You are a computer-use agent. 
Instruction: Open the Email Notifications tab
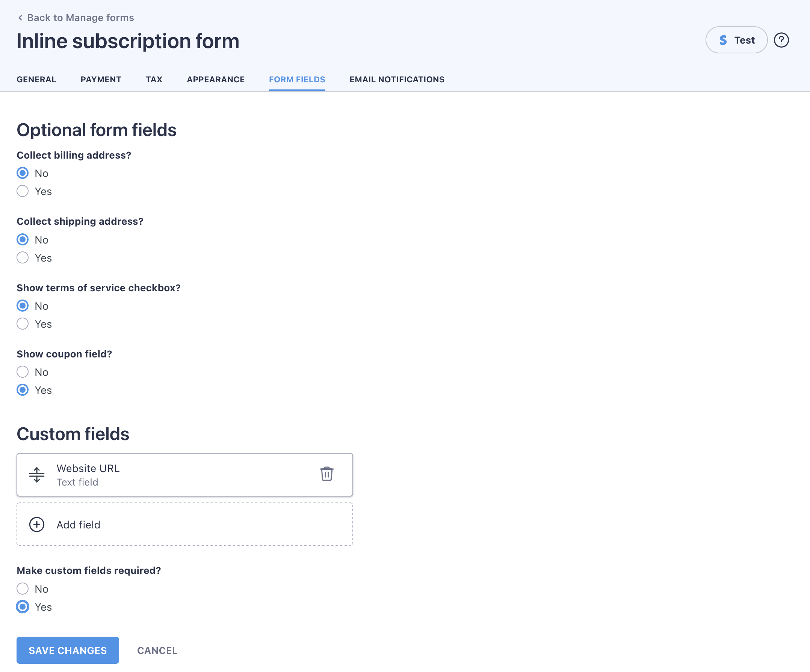[x=397, y=79]
